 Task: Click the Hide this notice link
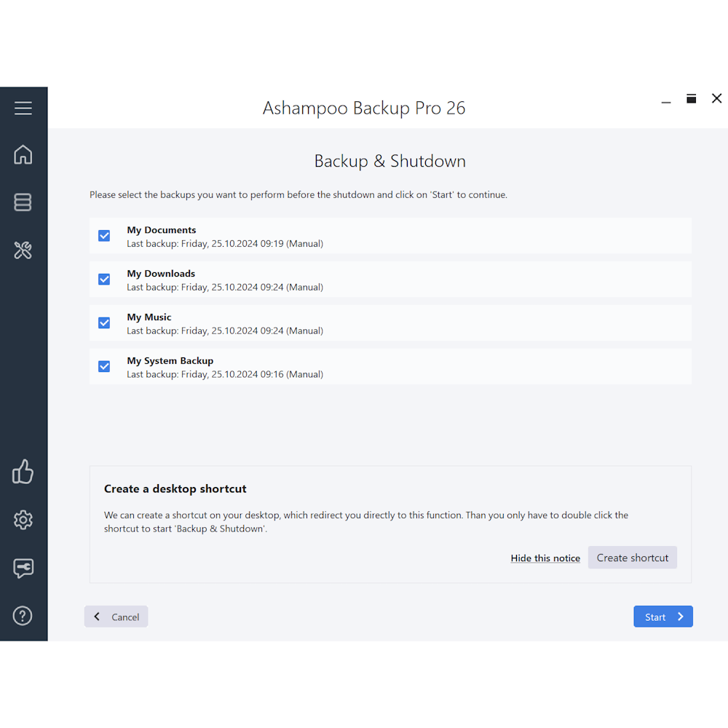(x=545, y=558)
